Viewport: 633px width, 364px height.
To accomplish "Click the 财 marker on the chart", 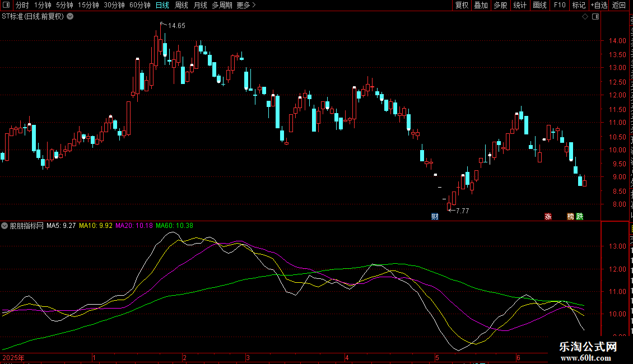I will click(435, 217).
